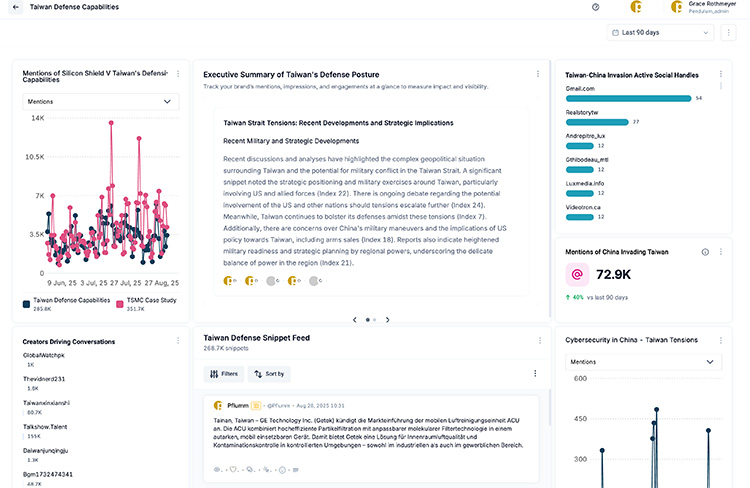The height and width of the screenshot is (488, 750).
Task: Go to next executive summary slide
Action: pos(388,320)
